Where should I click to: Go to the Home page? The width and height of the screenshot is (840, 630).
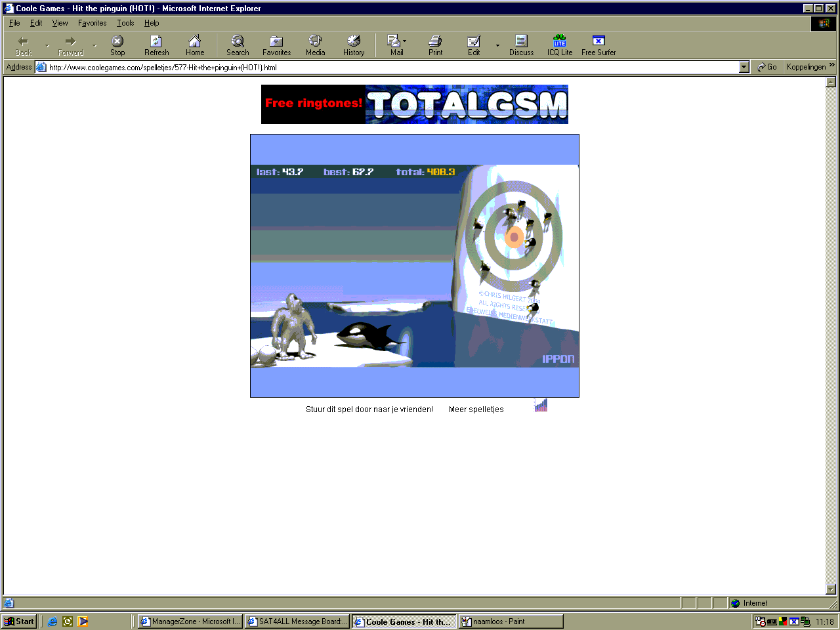point(195,45)
